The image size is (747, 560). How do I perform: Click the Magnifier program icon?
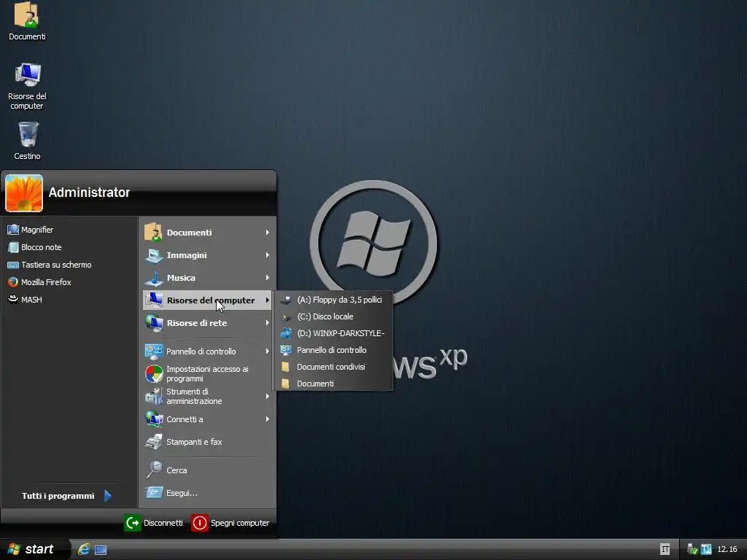pos(13,230)
